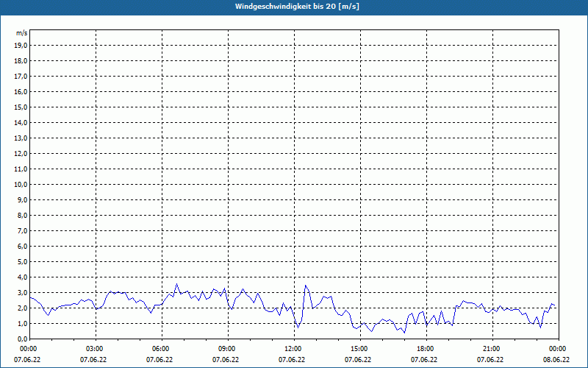Click the '07.06.22' date beneath 12:00

(x=292, y=360)
